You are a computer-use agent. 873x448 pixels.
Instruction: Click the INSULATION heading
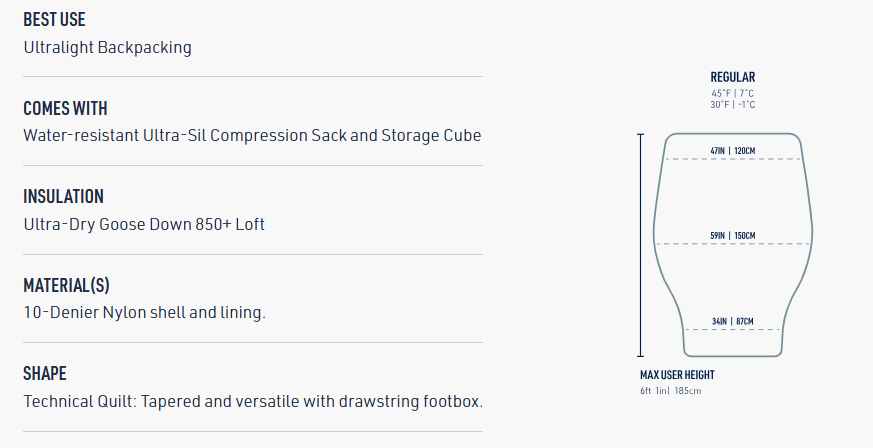(63, 196)
